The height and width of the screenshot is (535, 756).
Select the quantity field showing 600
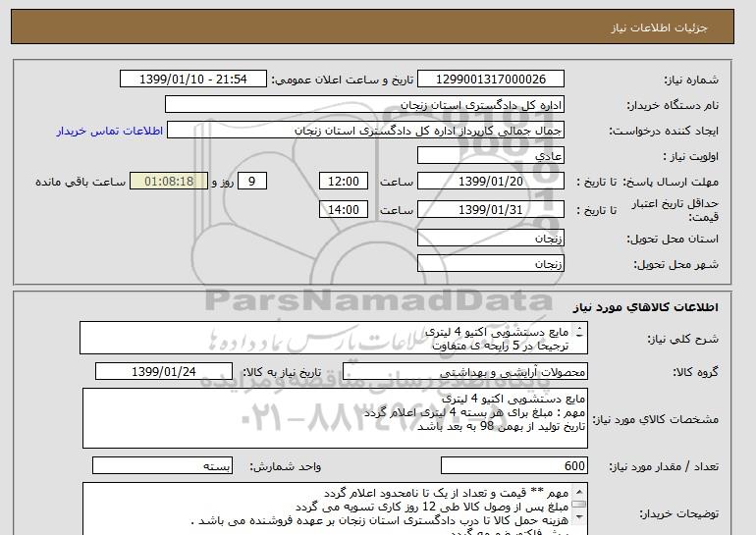pyautogui.click(x=513, y=465)
